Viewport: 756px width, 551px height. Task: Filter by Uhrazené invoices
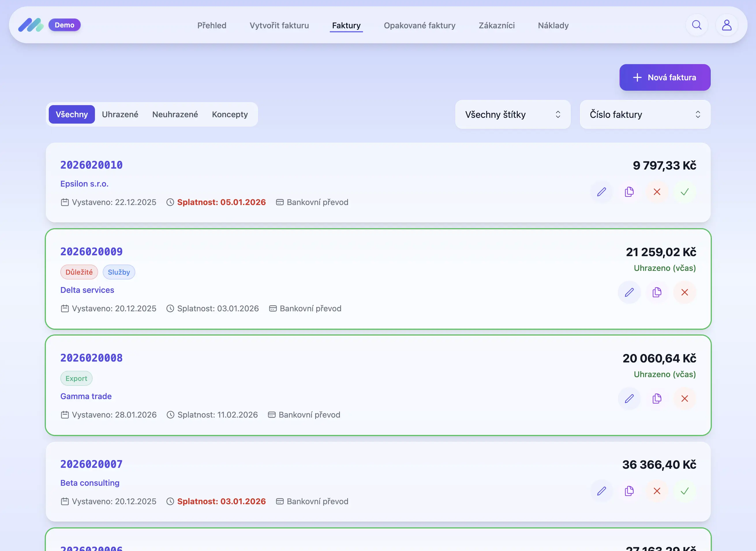click(120, 114)
